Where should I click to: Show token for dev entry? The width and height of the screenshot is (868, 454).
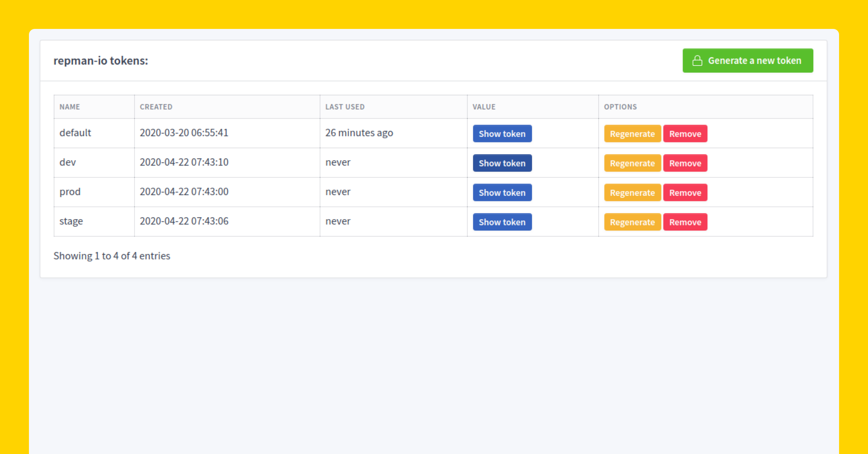(502, 163)
